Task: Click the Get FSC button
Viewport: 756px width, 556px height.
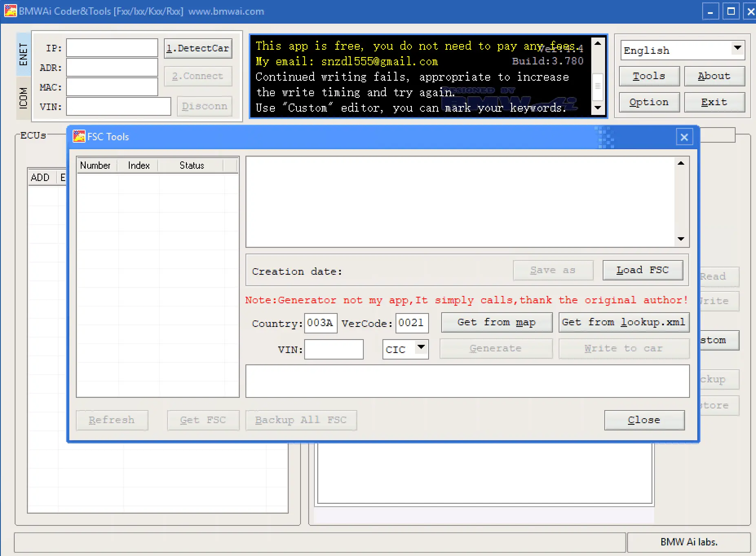Action: pos(203,420)
